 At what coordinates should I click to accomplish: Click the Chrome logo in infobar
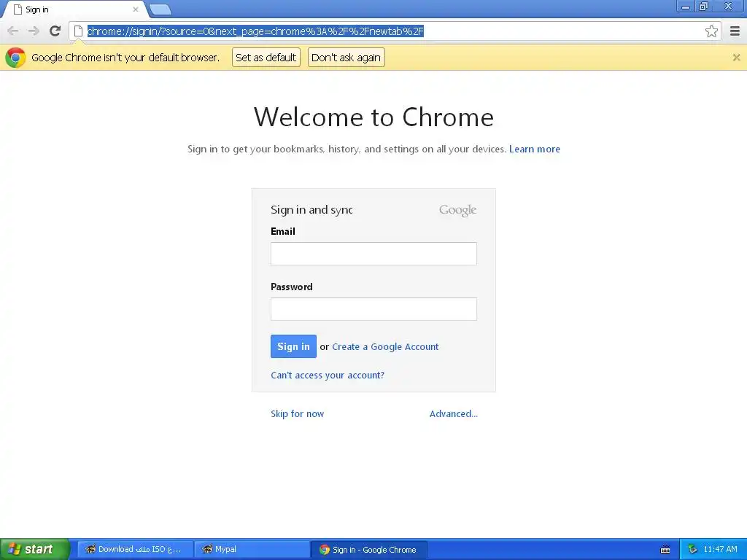click(15, 58)
